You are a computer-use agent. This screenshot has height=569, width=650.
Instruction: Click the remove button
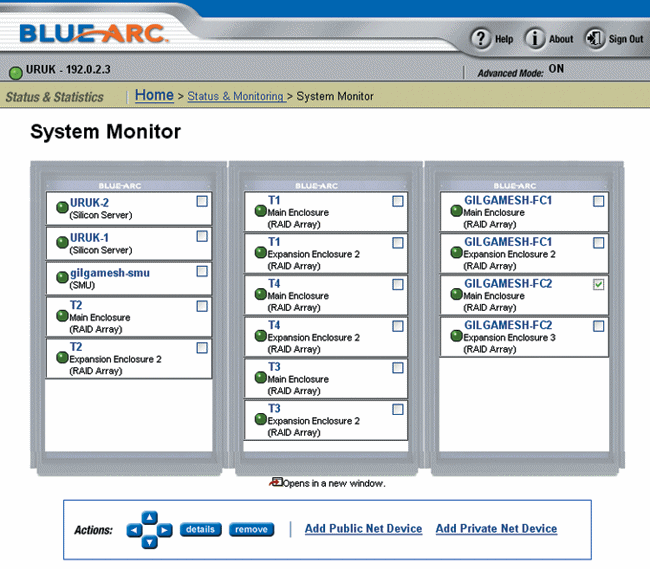click(x=251, y=530)
